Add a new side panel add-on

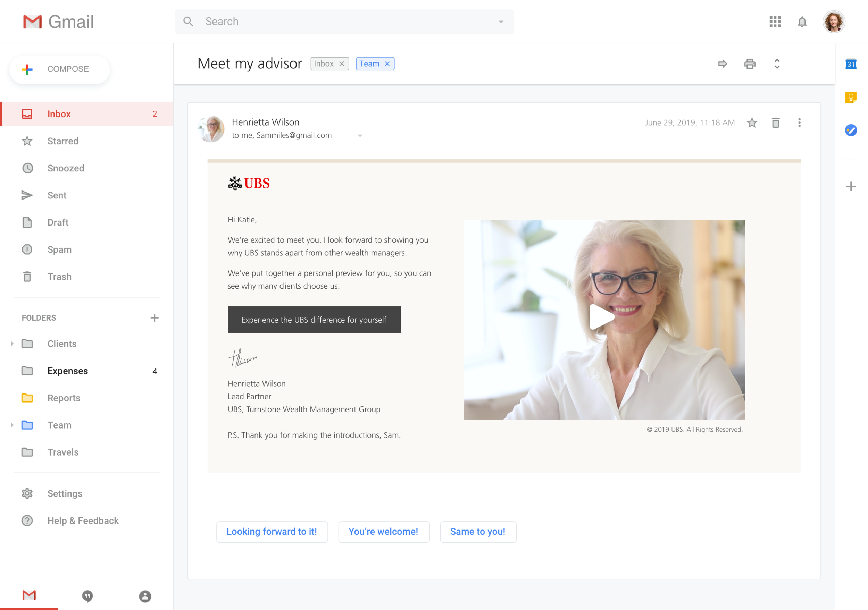(851, 186)
